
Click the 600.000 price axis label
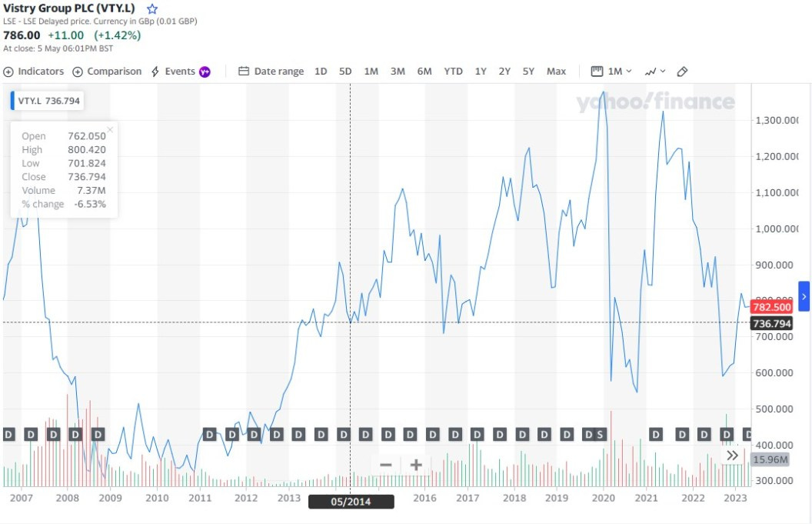773,372
